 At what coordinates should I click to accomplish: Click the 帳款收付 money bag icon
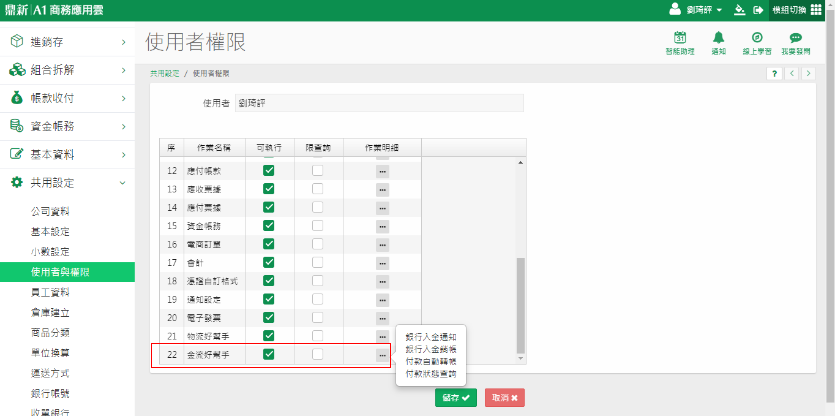[x=17, y=98]
